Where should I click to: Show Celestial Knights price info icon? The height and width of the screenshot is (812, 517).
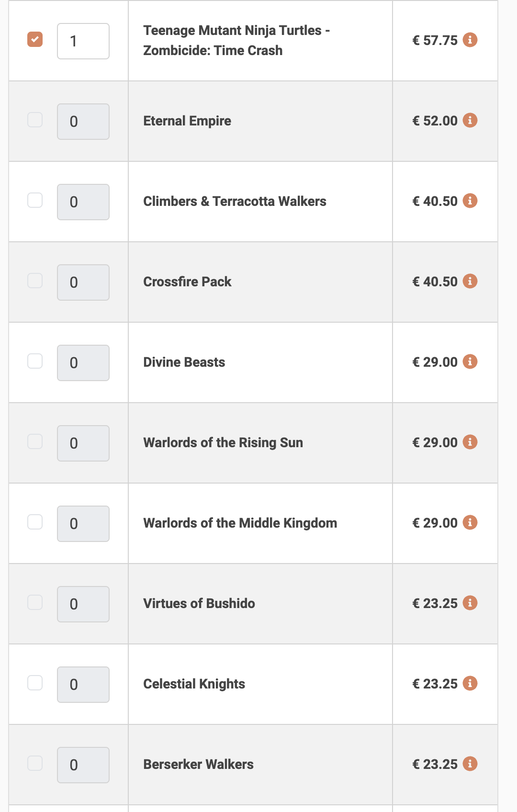click(470, 683)
